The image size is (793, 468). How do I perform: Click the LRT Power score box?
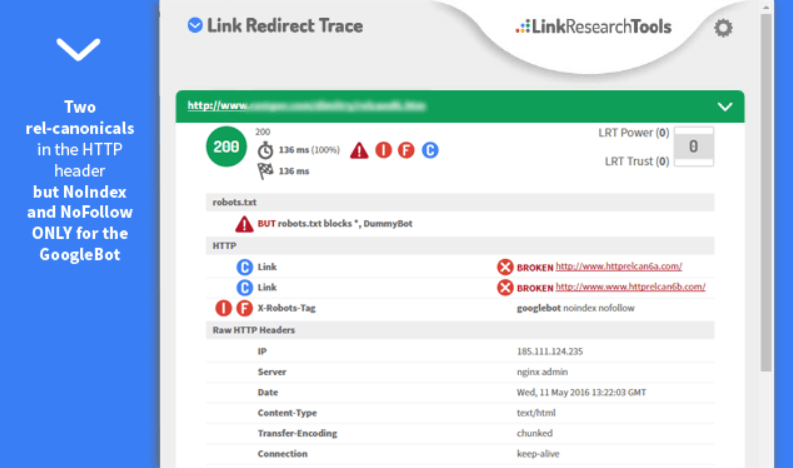(693, 147)
